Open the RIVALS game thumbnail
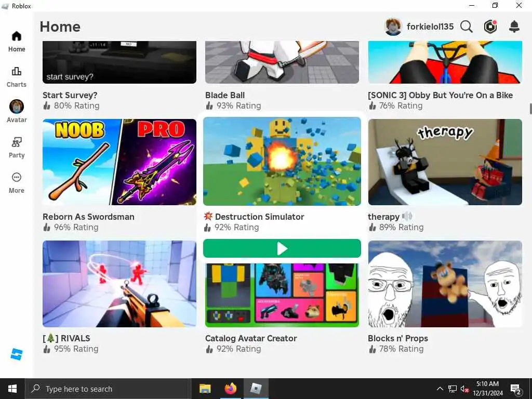 tap(119, 284)
